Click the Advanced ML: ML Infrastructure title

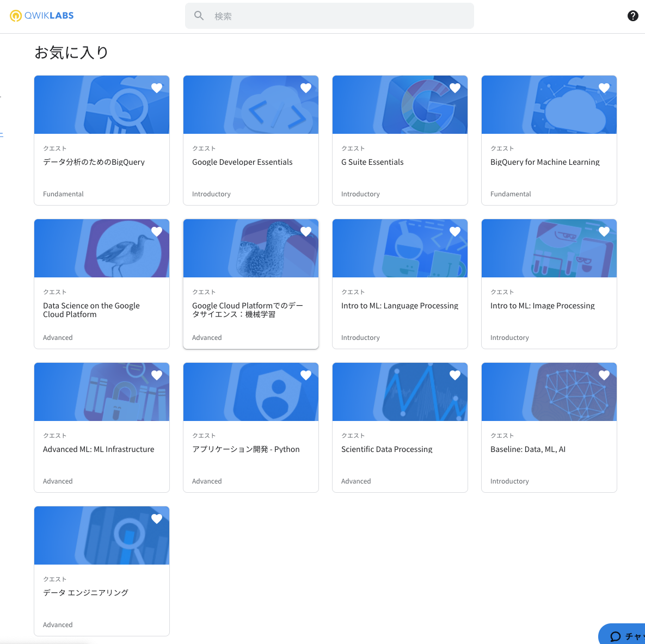99,449
